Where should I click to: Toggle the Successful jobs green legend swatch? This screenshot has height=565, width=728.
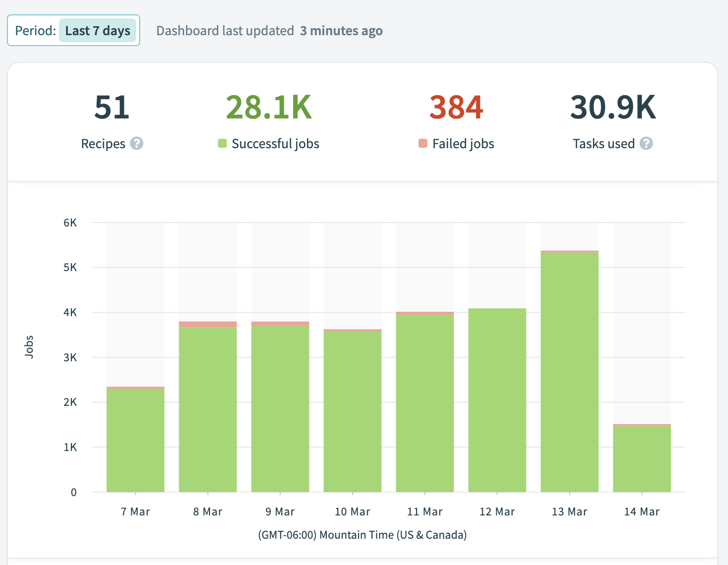pos(222,144)
